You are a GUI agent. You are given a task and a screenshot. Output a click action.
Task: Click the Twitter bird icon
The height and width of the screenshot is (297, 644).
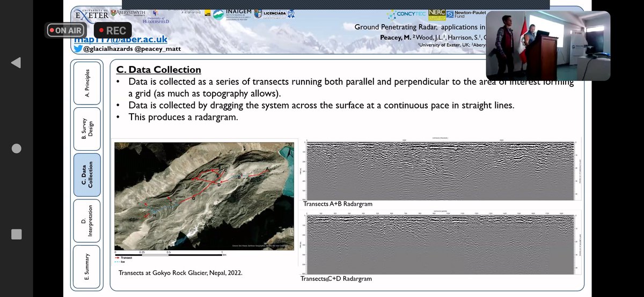(x=78, y=48)
